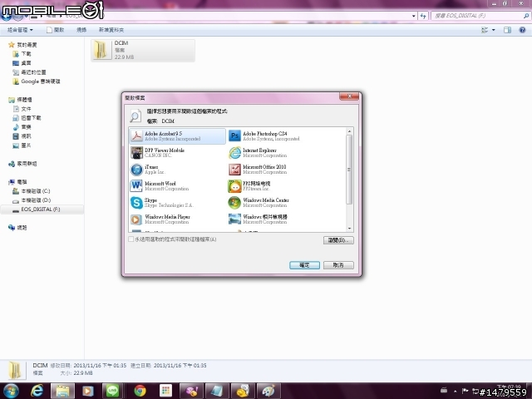Cancel the Open With dialog
The width and height of the screenshot is (532, 399).
pyautogui.click(x=338, y=265)
